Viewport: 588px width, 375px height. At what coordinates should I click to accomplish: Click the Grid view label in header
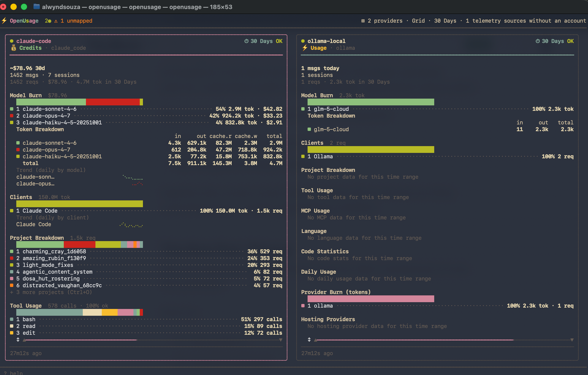tap(418, 21)
